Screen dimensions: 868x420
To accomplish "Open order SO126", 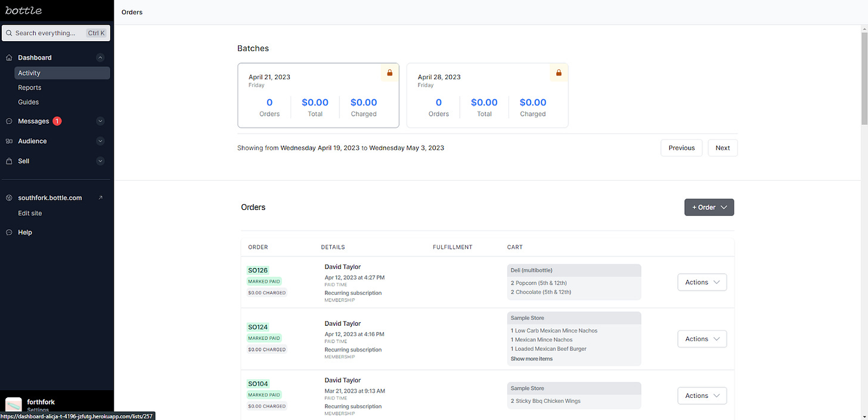I will 258,270.
